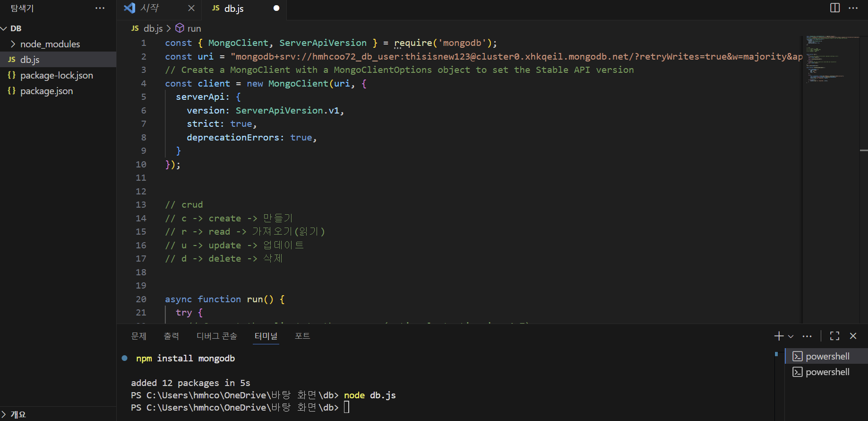Open the launch profile dropdown arrow
Screen dimensions: 868x421
[x=791, y=336]
